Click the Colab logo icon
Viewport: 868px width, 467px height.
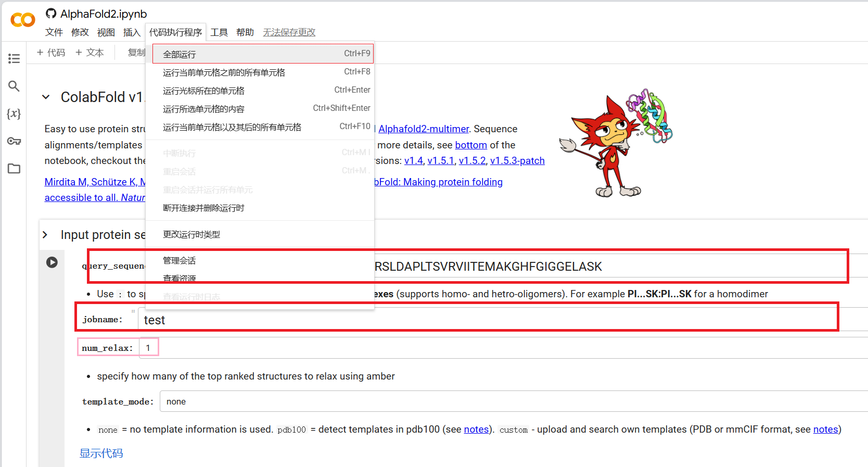coord(22,20)
